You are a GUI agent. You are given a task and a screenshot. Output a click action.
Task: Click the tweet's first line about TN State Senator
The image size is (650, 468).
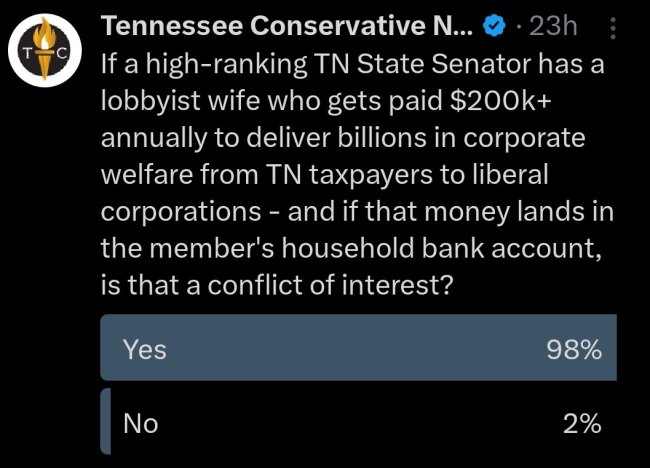pos(352,64)
